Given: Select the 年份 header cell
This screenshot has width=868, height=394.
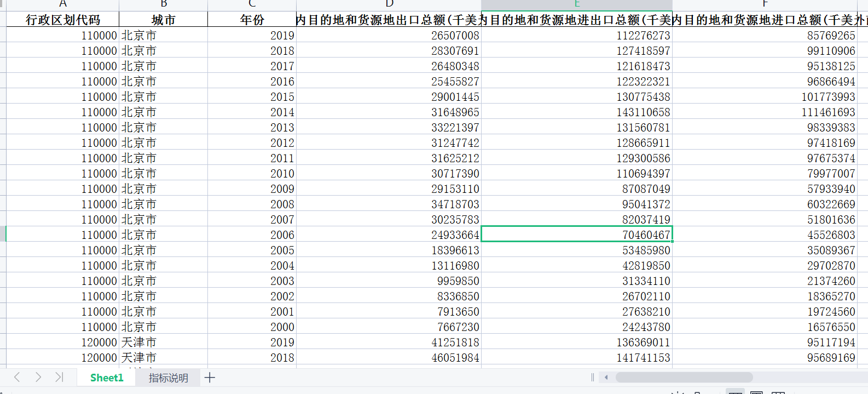Looking at the screenshot, I should point(252,20).
